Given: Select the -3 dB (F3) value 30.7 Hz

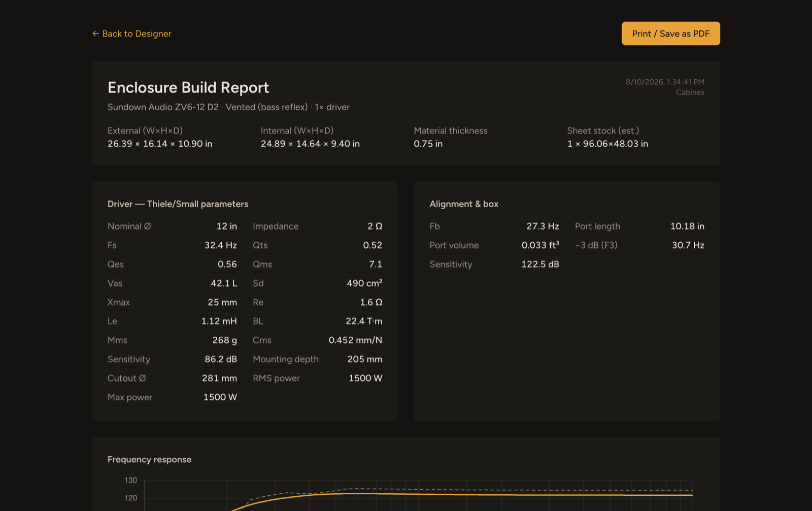Looking at the screenshot, I should (688, 245).
